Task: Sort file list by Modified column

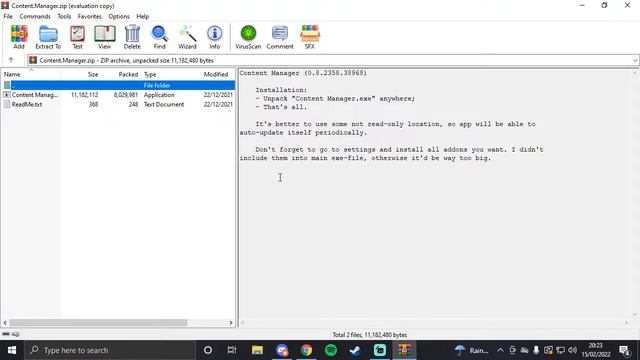Action: [218, 74]
